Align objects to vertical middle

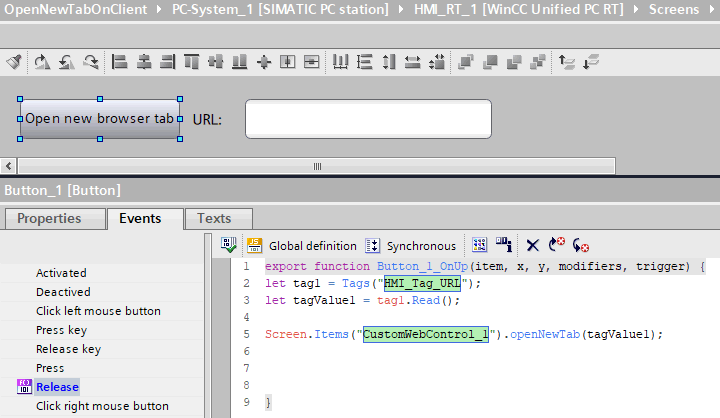point(215,62)
